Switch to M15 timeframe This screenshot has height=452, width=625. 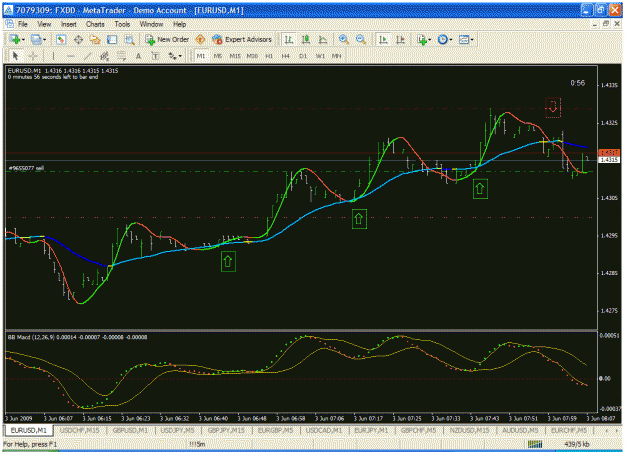(x=235, y=56)
